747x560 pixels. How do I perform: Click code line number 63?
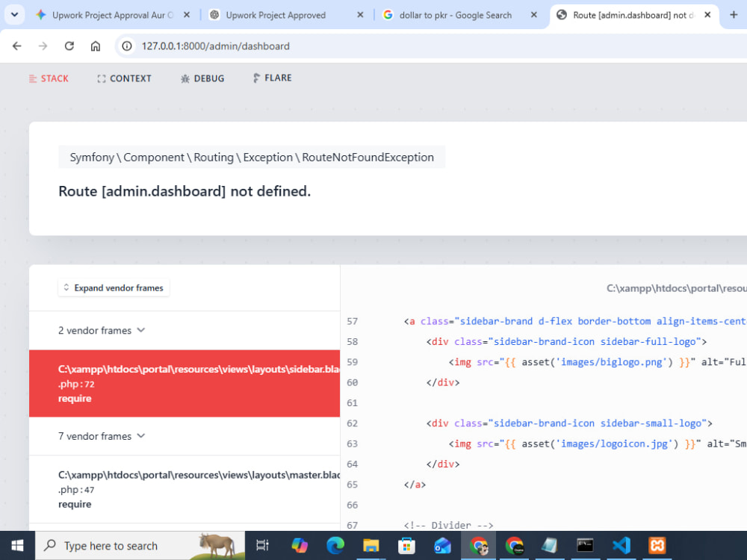pos(352,444)
